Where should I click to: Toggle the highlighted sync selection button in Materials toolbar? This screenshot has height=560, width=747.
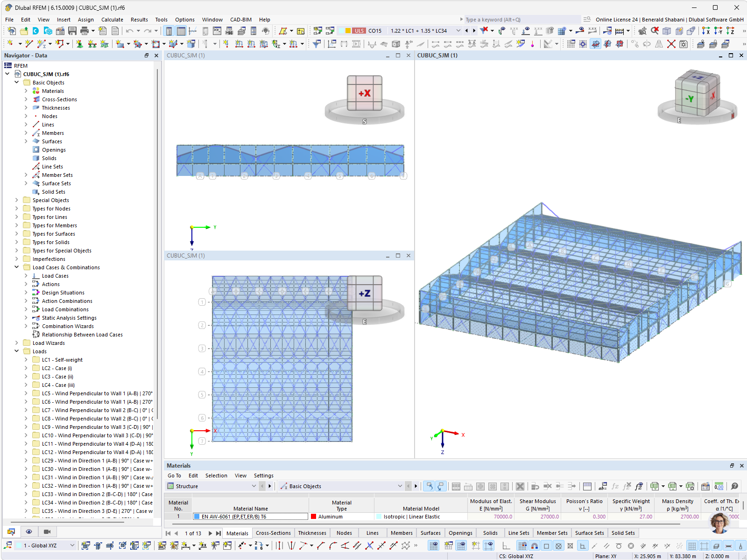coord(429,486)
